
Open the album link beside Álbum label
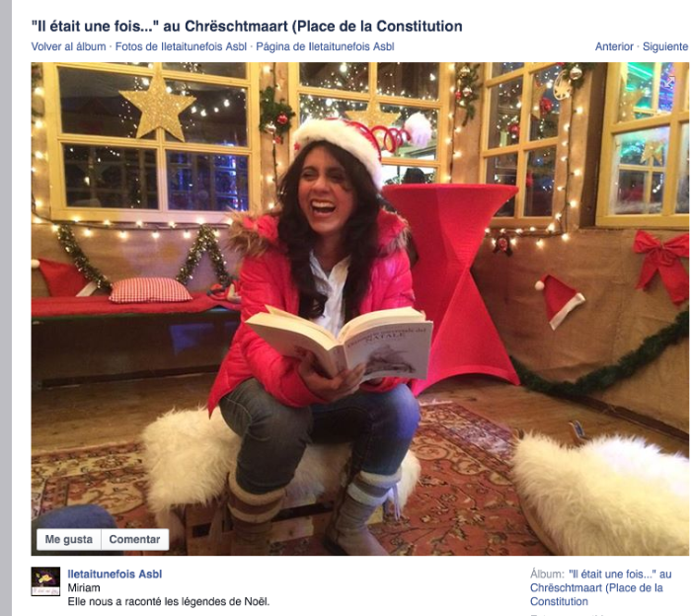(x=600, y=587)
